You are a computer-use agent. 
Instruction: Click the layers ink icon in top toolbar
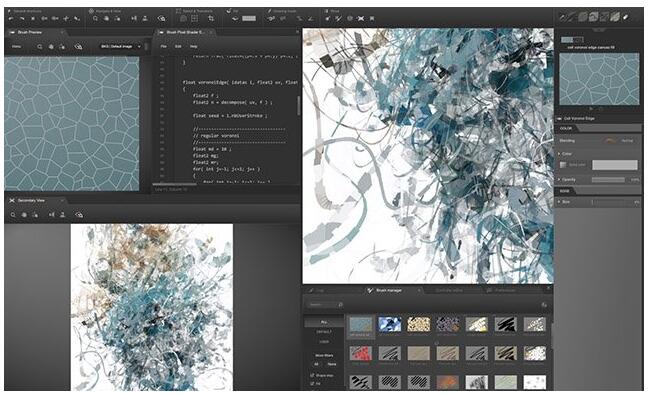point(235,18)
